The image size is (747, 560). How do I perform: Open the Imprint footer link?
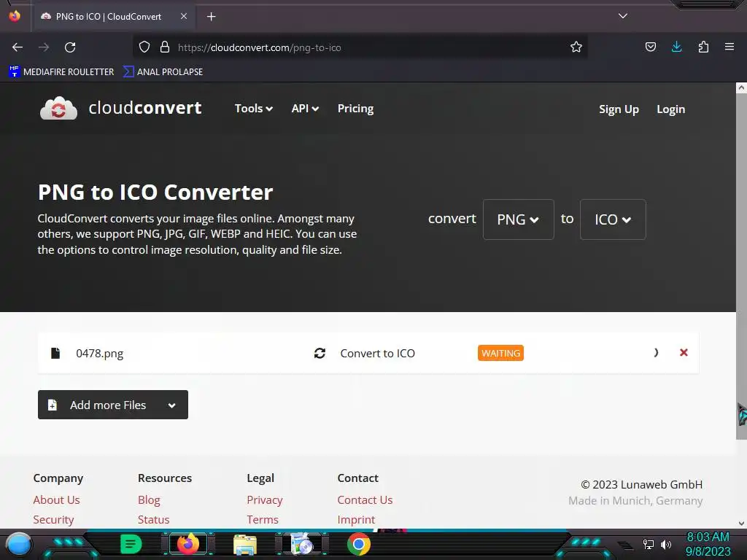(356, 519)
